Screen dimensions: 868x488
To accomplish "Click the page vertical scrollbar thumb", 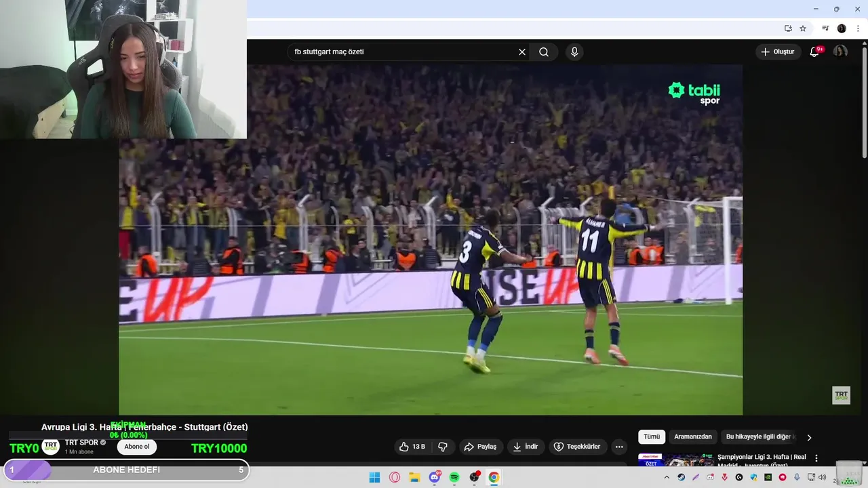I will click(864, 102).
